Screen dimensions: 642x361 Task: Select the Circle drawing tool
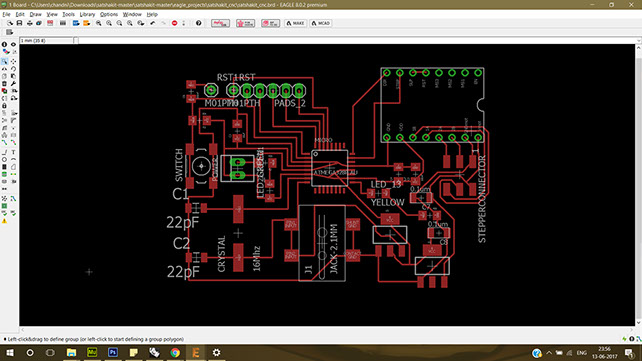tap(5, 159)
